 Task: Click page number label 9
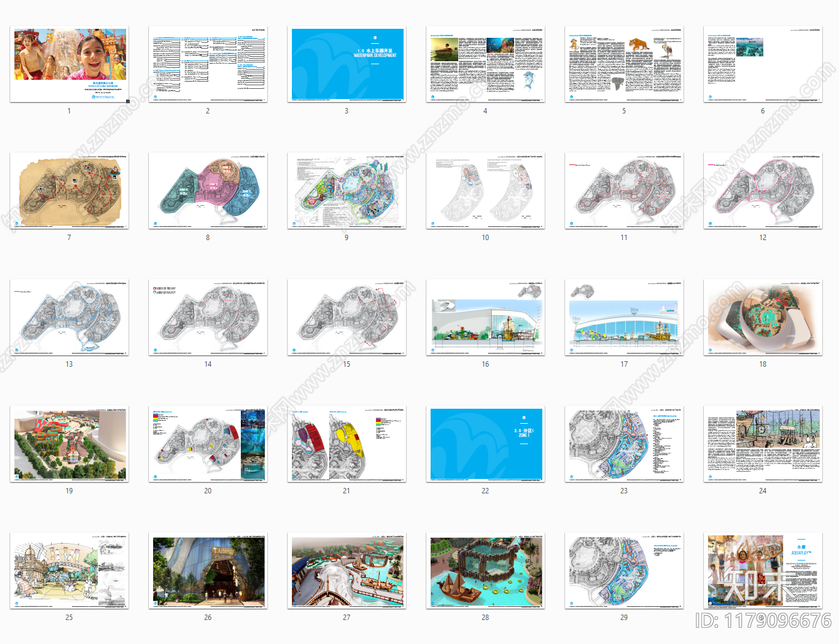(x=347, y=238)
